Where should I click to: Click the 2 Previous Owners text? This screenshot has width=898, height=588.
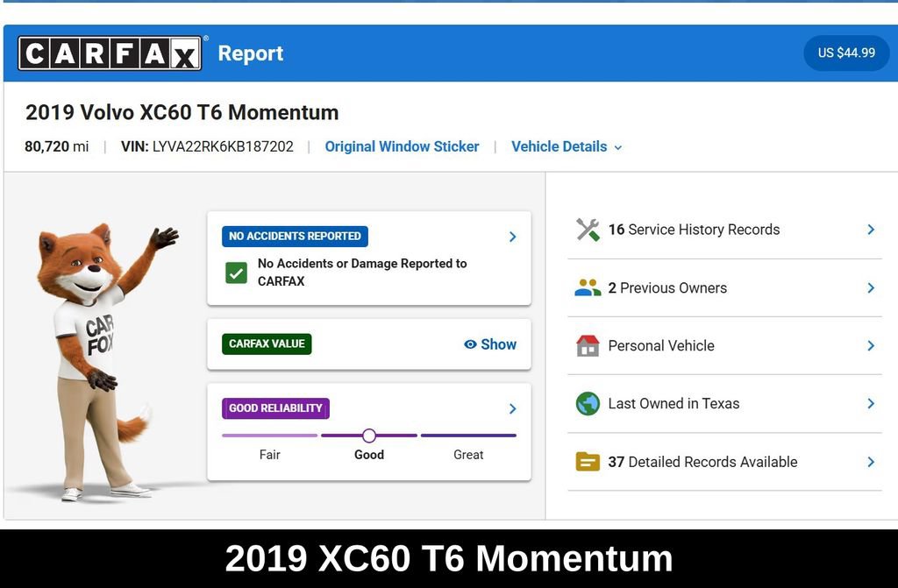point(667,288)
